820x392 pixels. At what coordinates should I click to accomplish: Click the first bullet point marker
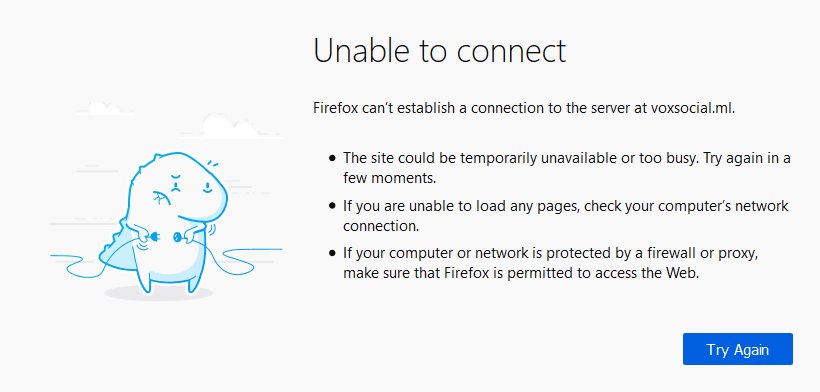coord(332,158)
